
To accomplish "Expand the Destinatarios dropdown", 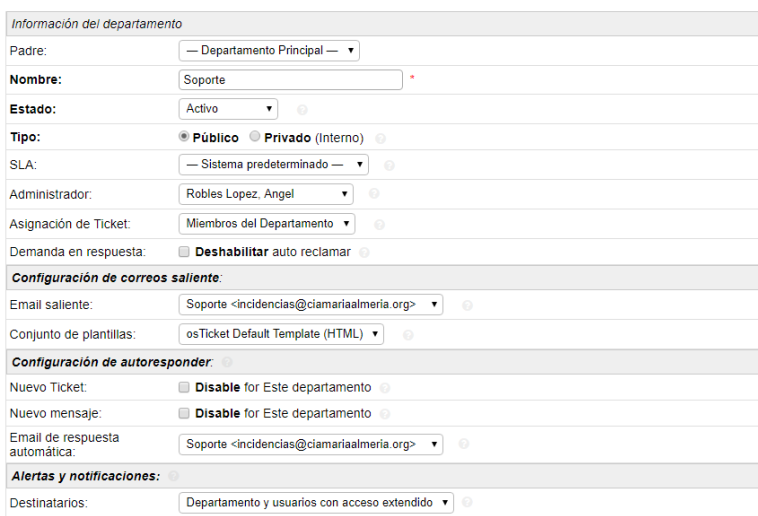I will [316, 503].
